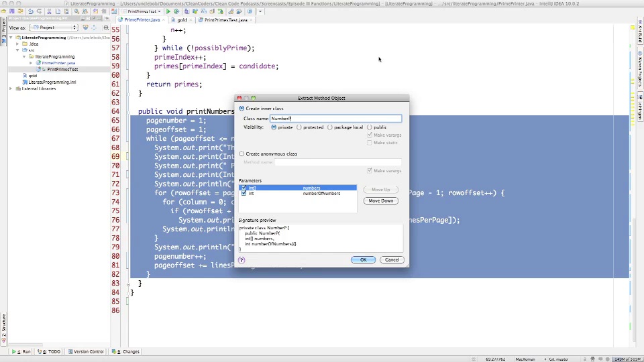Click the Move Down button
Screen dimensions: 644x362
[x=381, y=200]
